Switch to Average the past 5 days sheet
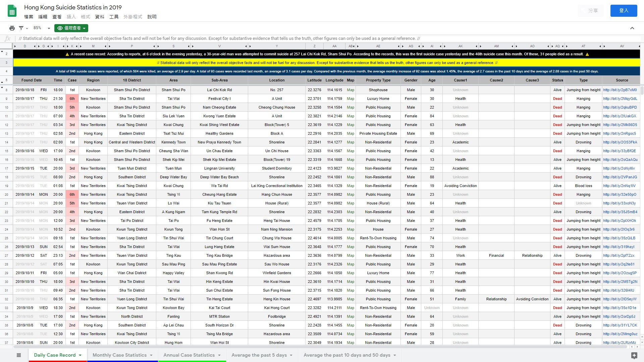644x362 pixels. [x=259, y=355]
